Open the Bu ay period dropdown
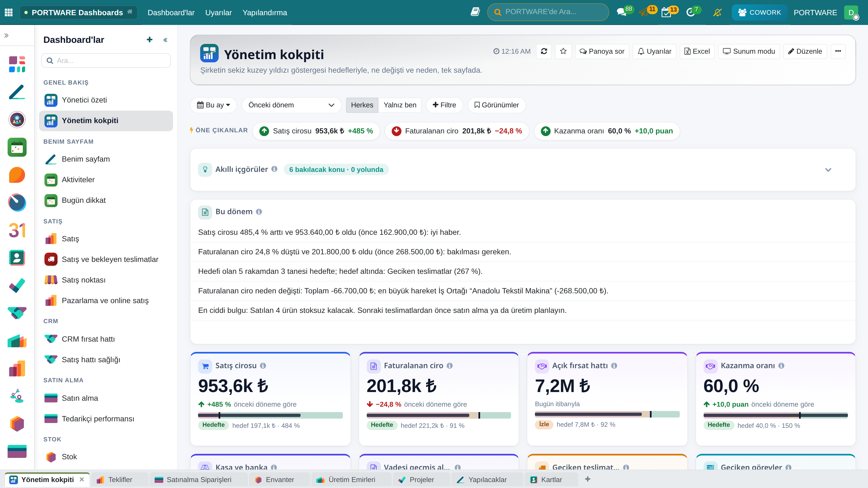The width and height of the screenshot is (868, 488). [214, 105]
